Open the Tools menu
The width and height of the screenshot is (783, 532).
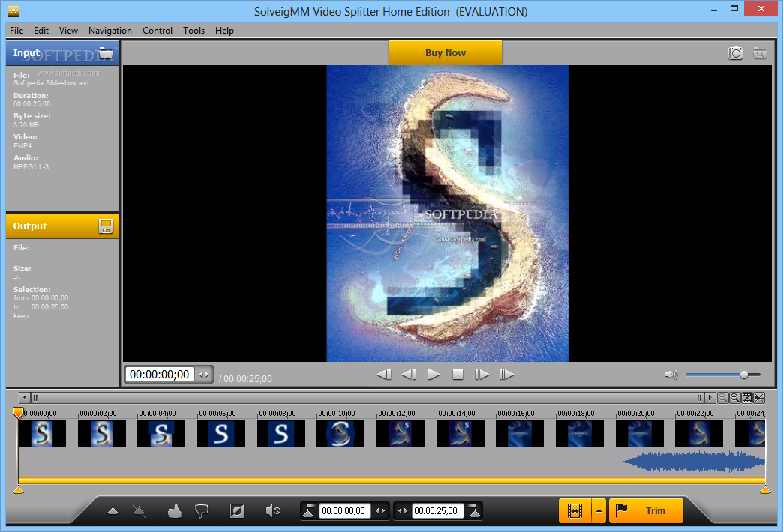193,31
